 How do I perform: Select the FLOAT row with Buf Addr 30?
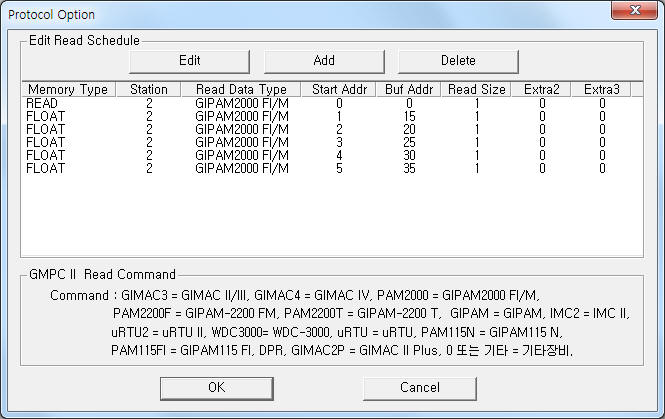(x=327, y=156)
